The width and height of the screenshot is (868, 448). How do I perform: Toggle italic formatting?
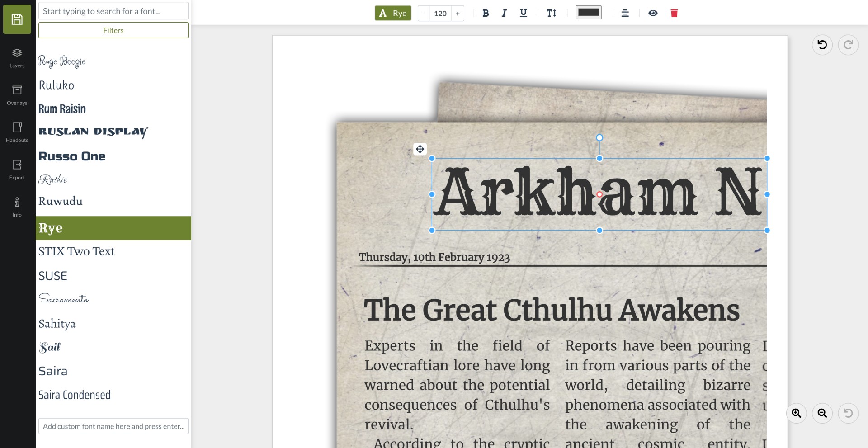504,13
